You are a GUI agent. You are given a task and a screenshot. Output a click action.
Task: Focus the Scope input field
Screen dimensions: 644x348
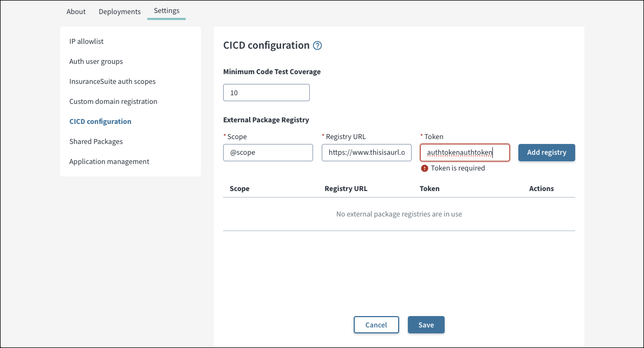coord(268,153)
